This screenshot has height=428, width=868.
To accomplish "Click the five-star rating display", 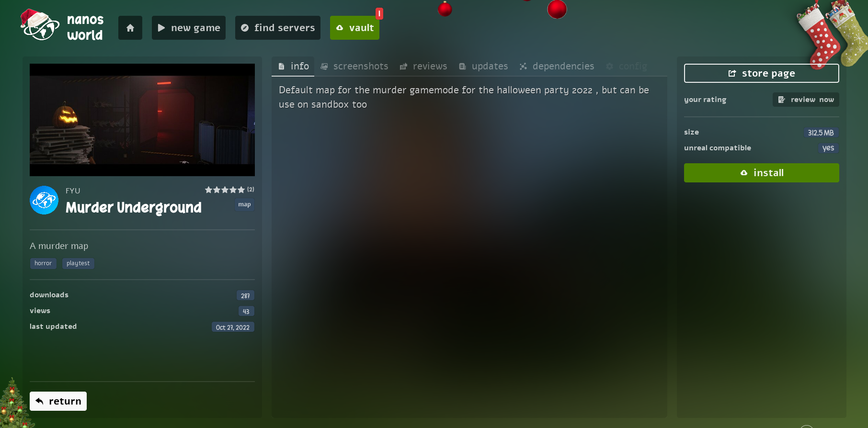I will pyautogui.click(x=225, y=190).
